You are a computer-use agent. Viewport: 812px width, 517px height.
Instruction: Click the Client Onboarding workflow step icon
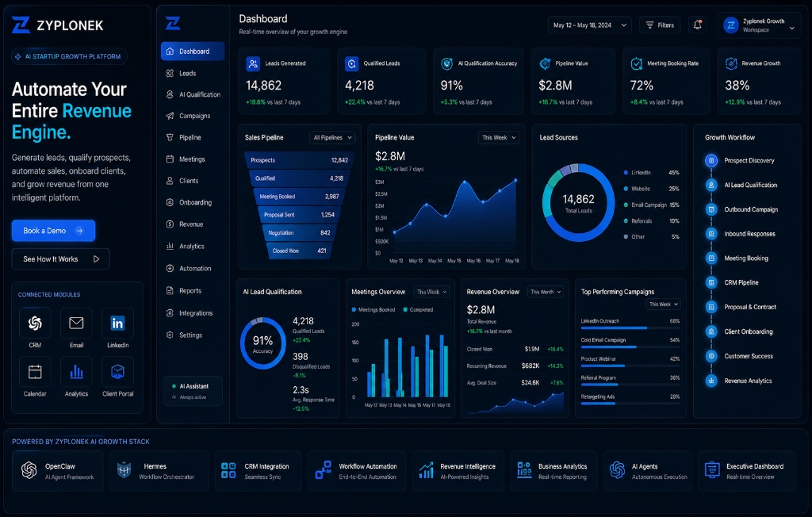711,331
